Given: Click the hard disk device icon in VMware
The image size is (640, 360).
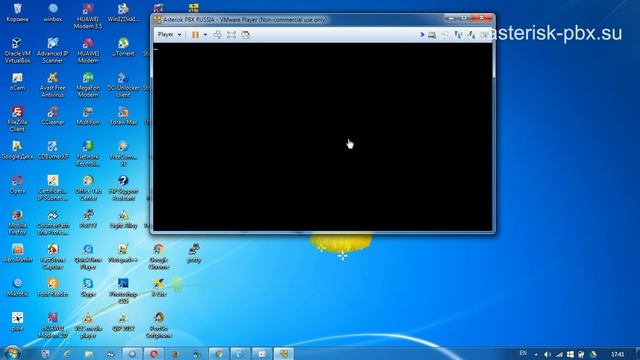Looking at the screenshot, I should tap(432, 35).
